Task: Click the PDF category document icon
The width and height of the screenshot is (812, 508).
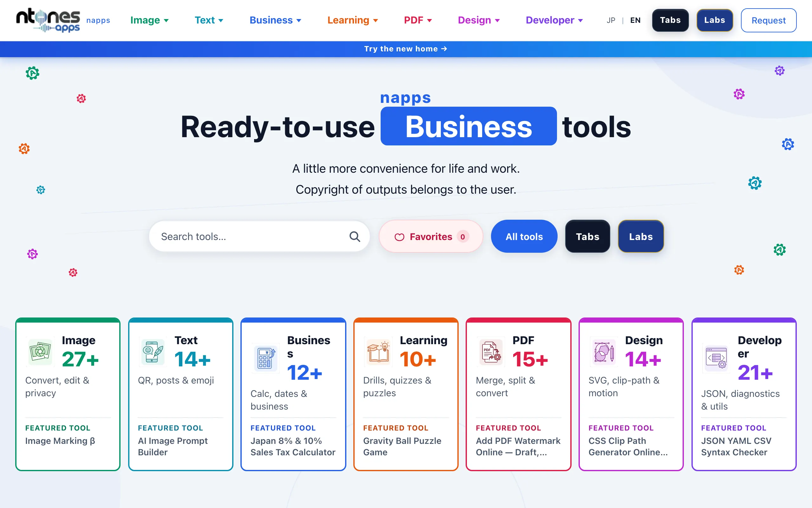Action: coord(491,352)
